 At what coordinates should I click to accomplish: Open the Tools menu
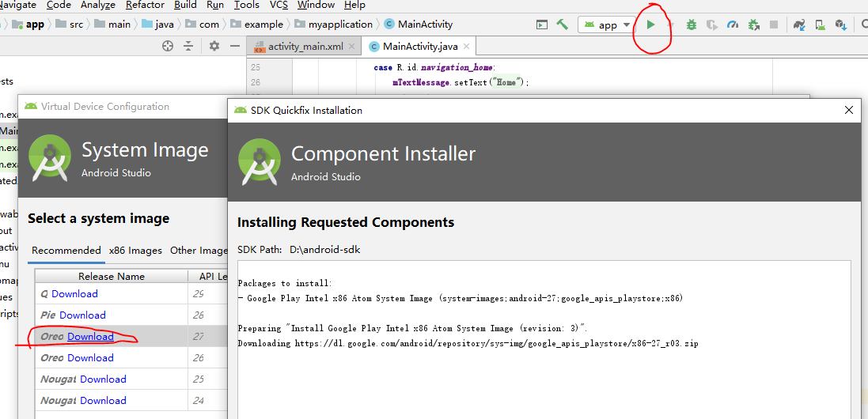[x=247, y=5]
